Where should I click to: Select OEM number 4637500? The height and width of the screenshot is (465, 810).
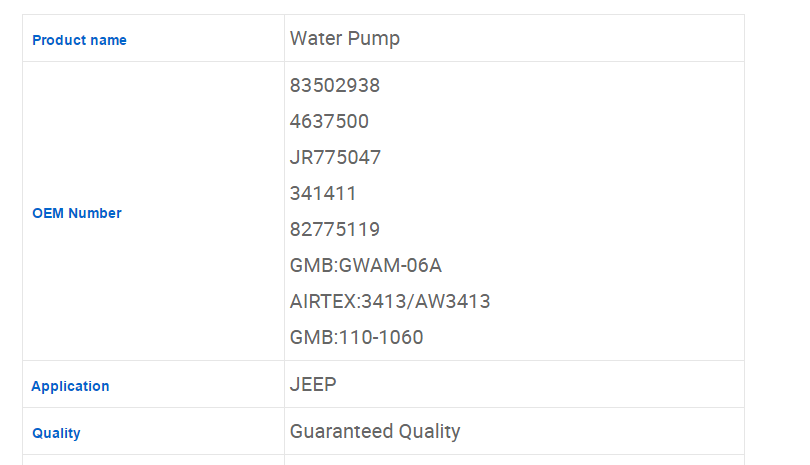pyautogui.click(x=329, y=122)
